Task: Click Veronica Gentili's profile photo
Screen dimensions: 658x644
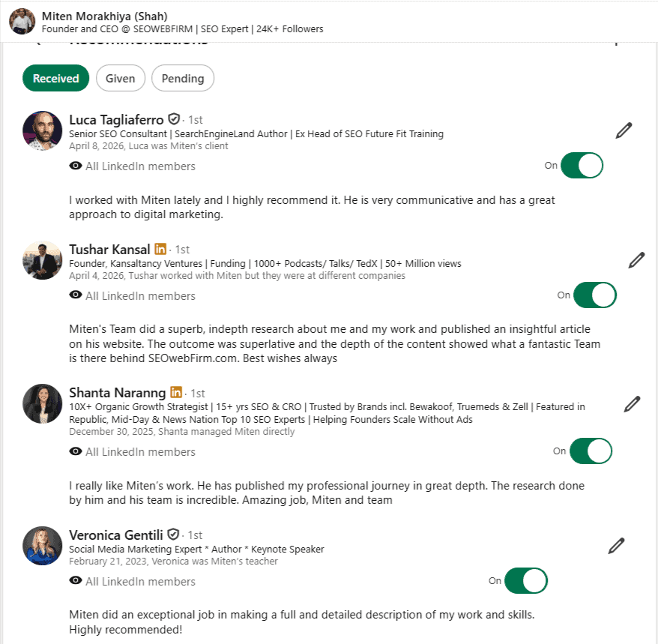Action: pos(43,546)
